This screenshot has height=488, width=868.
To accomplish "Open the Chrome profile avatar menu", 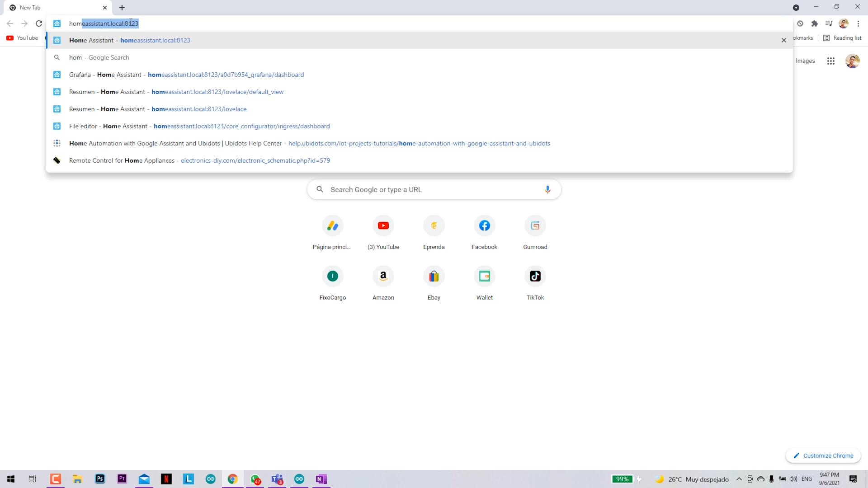I will click(x=844, y=23).
